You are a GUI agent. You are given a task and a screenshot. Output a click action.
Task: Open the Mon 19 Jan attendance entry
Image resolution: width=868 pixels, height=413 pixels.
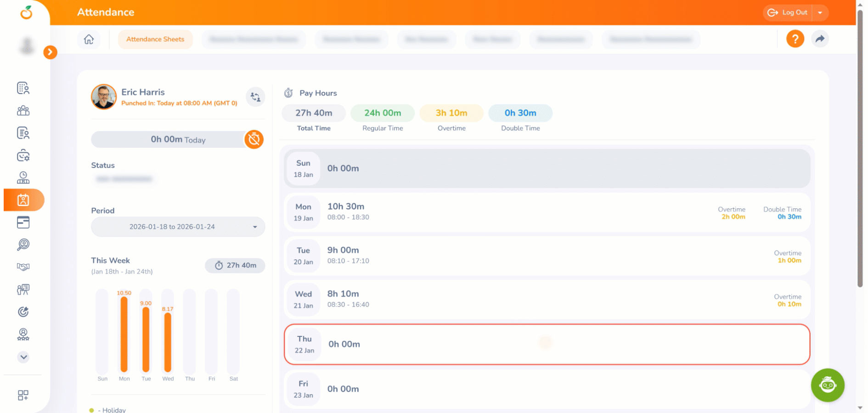point(547,212)
